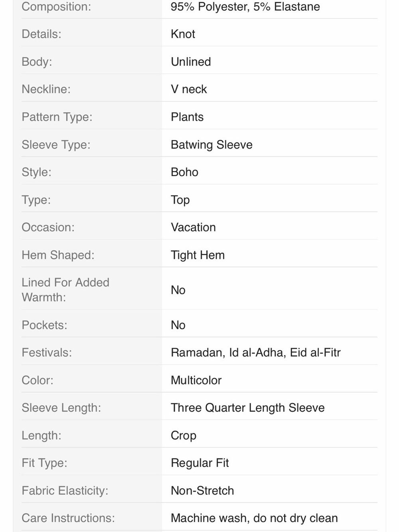
Task: Select the Non-Stretch fabric elasticity value
Action: (x=202, y=490)
